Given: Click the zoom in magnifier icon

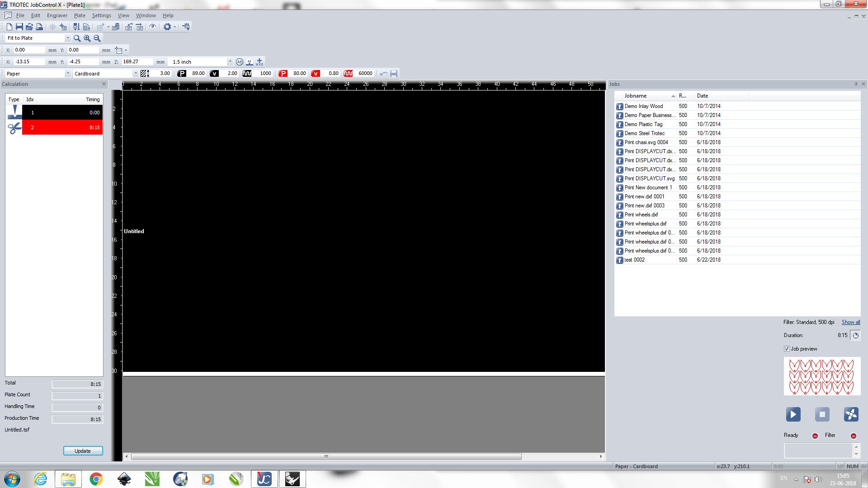Looking at the screenshot, I should 87,38.
